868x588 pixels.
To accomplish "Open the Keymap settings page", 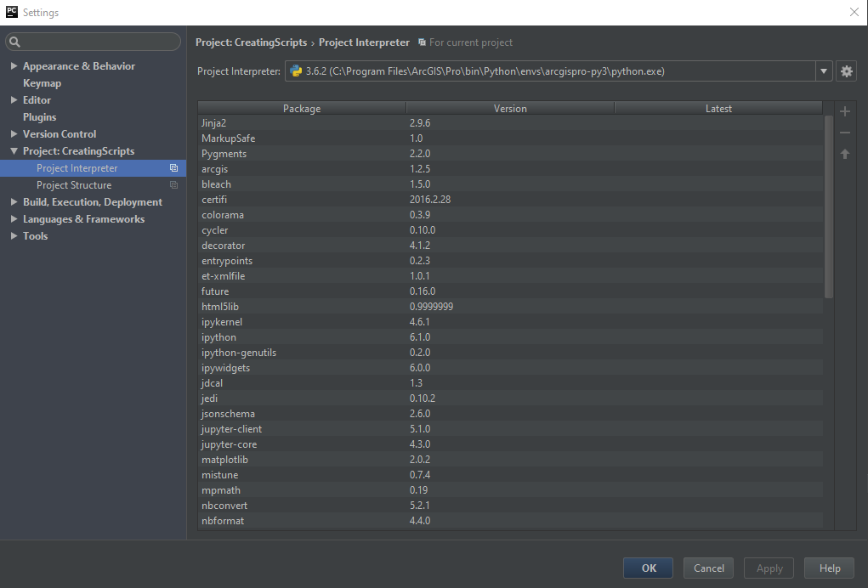I will (x=42, y=83).
